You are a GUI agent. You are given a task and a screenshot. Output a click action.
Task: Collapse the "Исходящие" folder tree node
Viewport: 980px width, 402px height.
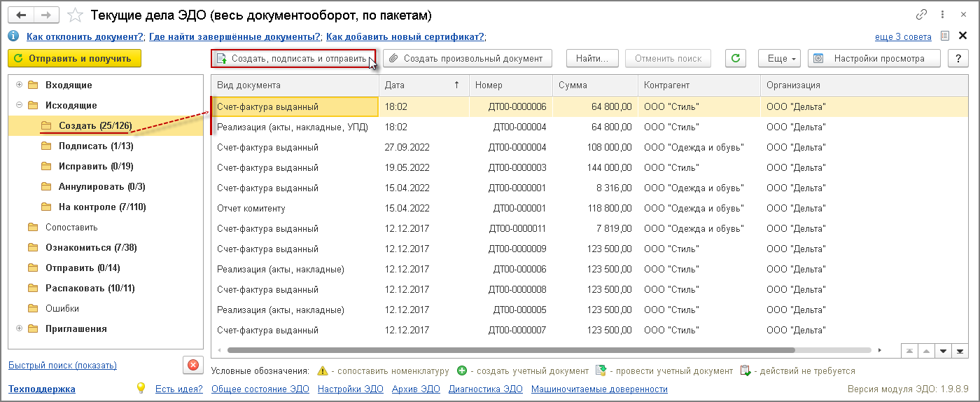point(19,105)
